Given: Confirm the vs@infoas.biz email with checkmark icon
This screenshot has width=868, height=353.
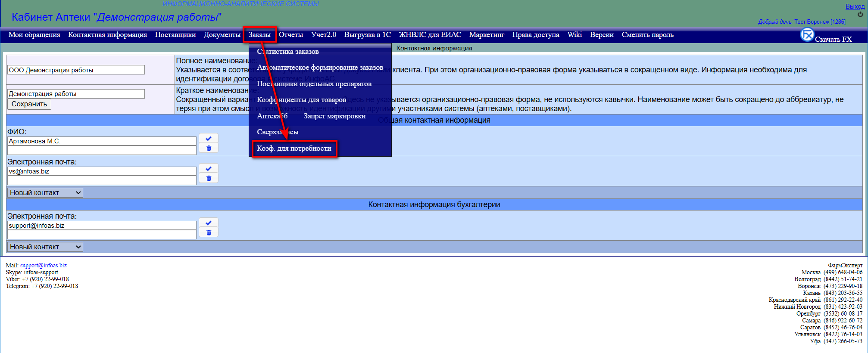Looking at the screenshot, I should [209, 168].
